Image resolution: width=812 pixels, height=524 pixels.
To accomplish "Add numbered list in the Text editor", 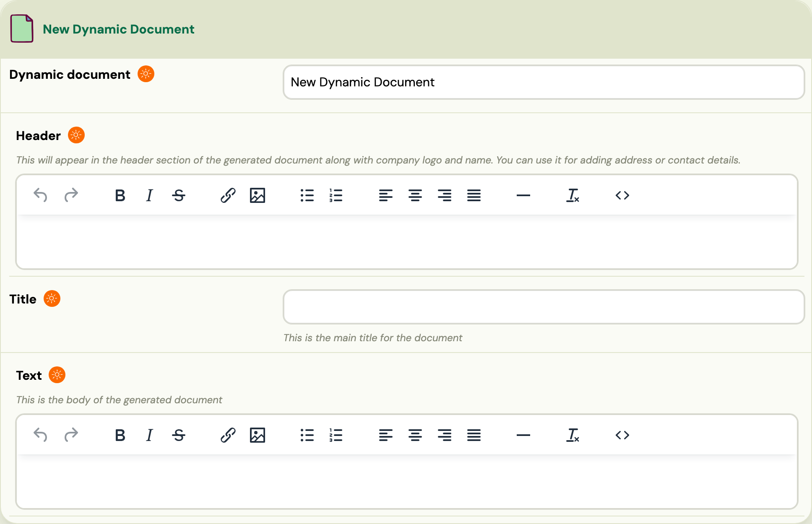I will 336,435.
